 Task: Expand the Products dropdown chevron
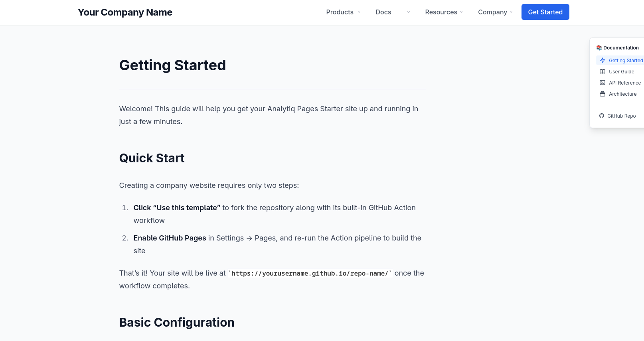pos(358,12)
